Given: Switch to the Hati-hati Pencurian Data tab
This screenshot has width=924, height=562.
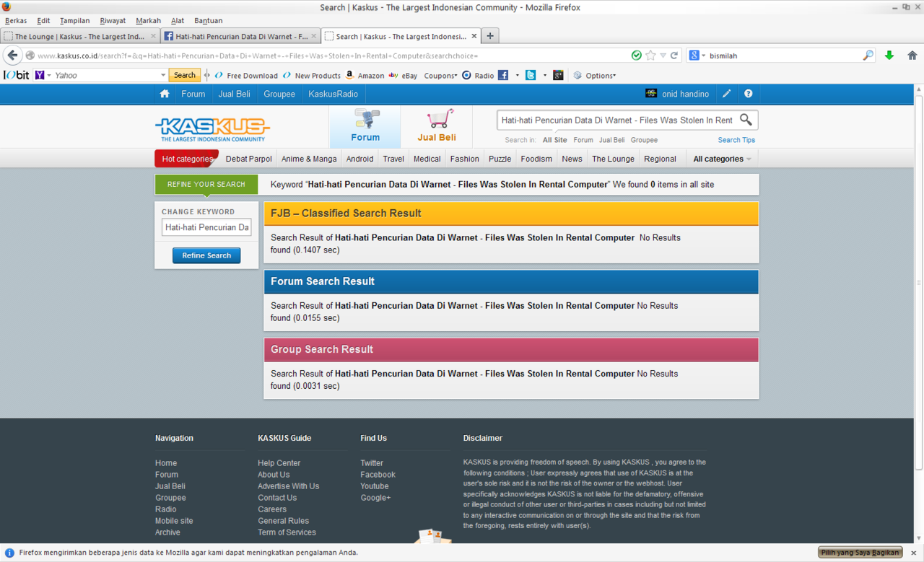Looking at the screenshot, I should click(x=239, y=36).
